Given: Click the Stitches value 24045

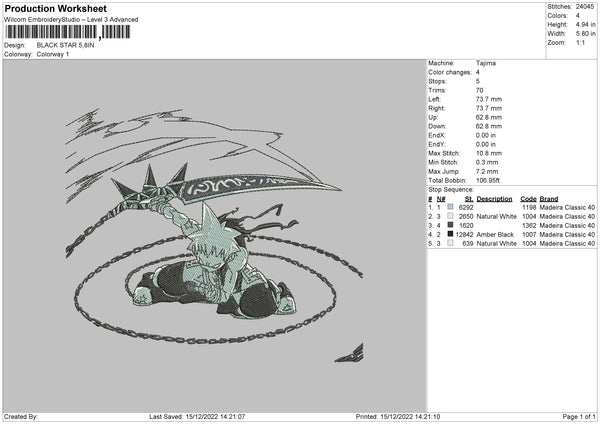Looking at the screenshot, I should pyautogui.click(x=585, y=7).
